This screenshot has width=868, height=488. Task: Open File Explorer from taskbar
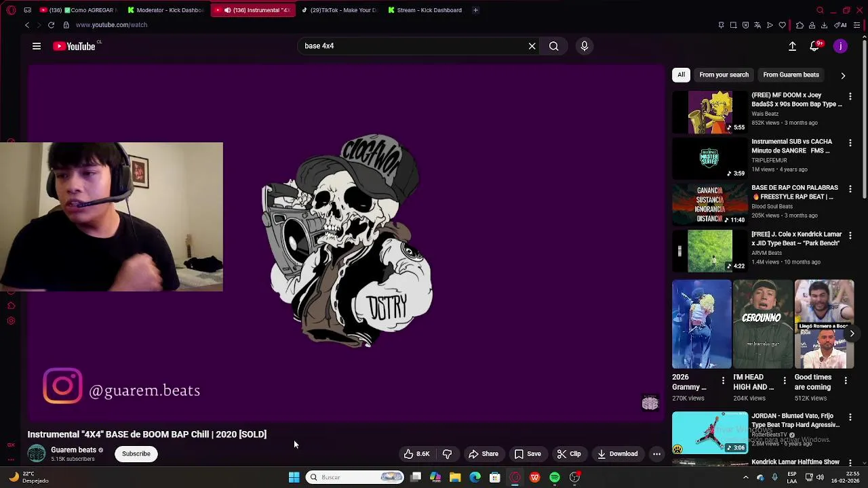click(455, 477)
